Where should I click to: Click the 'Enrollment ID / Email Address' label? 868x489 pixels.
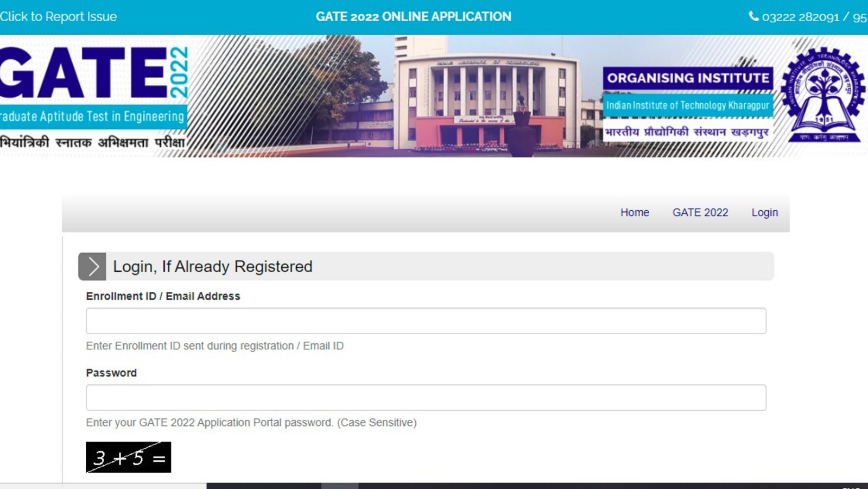click(x=163, y=296)
